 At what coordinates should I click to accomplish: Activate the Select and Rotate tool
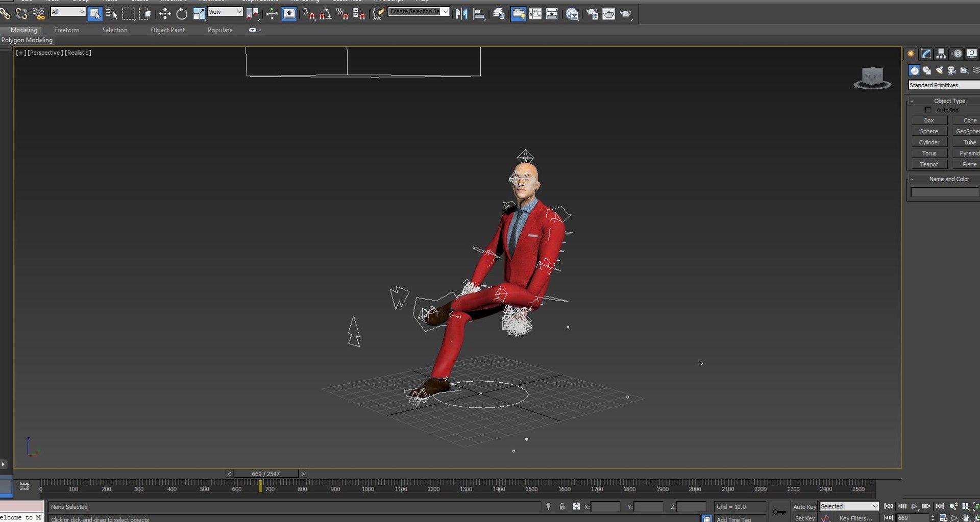[x=182, y=14]
